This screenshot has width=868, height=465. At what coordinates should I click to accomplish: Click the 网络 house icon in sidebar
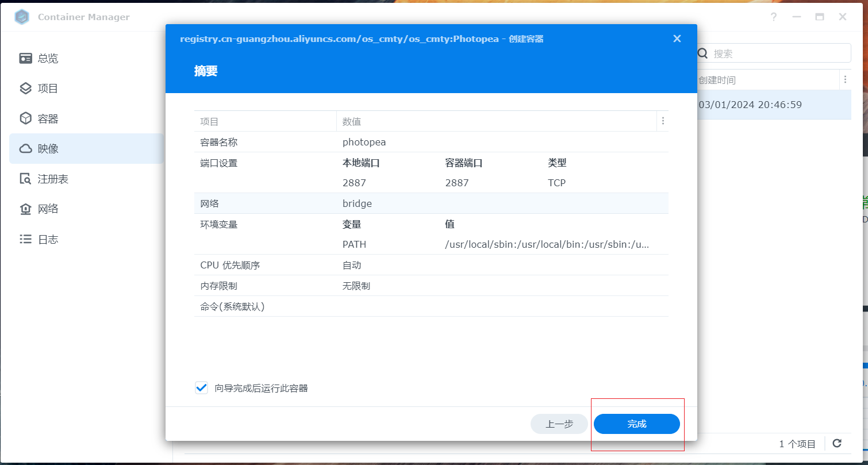coord(25,209)
